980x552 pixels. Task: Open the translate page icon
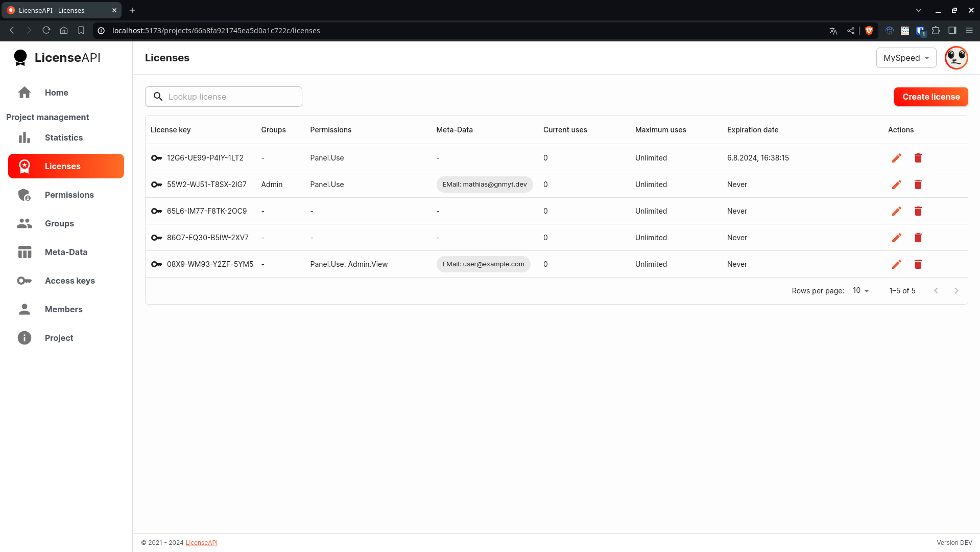[x=833, y=31]
